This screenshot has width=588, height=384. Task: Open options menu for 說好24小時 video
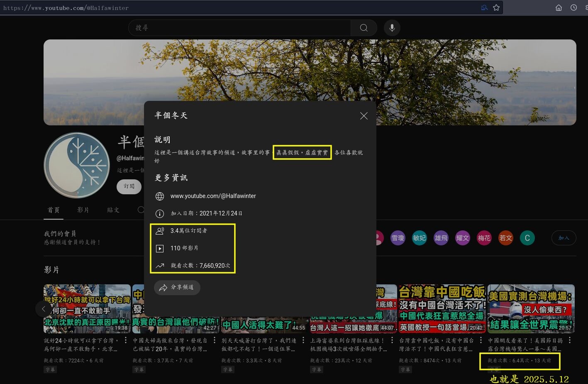coord(126,340)
